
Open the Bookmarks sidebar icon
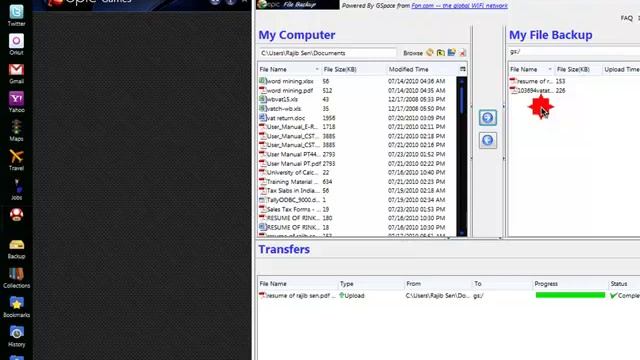(x=16, y=307)
